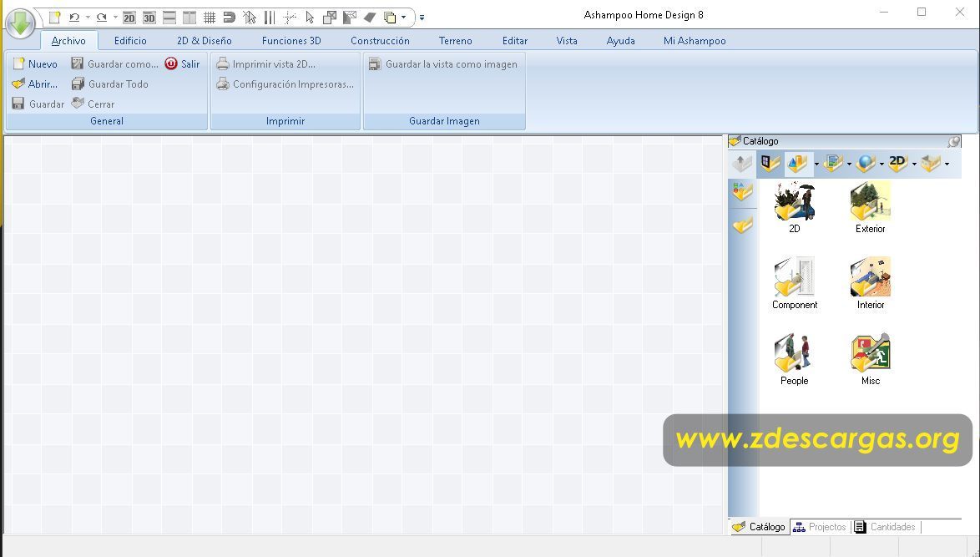Image resolution: width=980 pixels, height=557 pixels.
Task: Click Guardar como... button
Action: click(x=114, y=63)
